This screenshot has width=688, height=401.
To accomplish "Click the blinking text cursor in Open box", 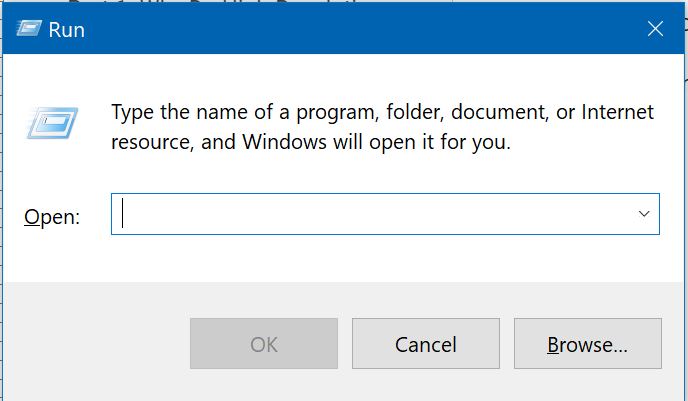I will pos(122,213).
